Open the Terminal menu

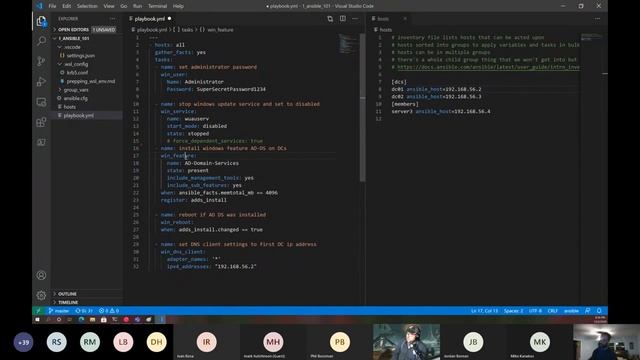(157, 6)
